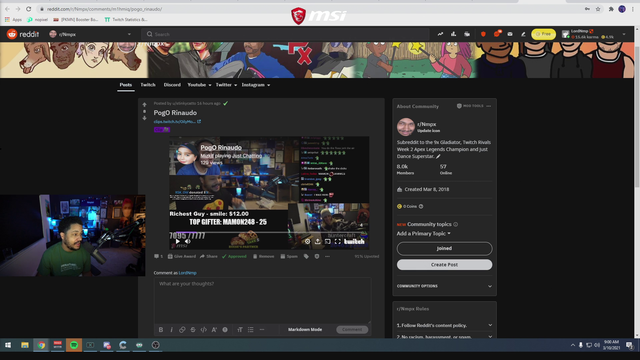The width and height of the screenshot is (640, 360).
Task: Toggle Italic in comment editor
Action: [171, 329]
